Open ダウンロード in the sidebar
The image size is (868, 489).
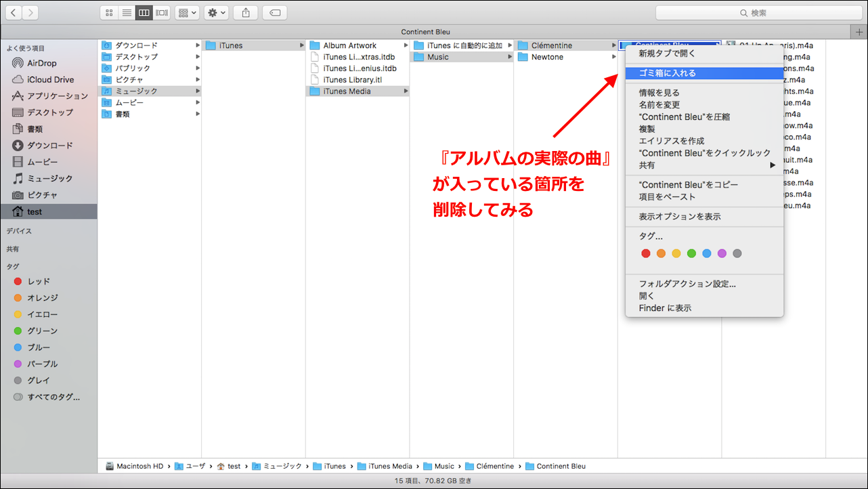click(x=48, y=146)
